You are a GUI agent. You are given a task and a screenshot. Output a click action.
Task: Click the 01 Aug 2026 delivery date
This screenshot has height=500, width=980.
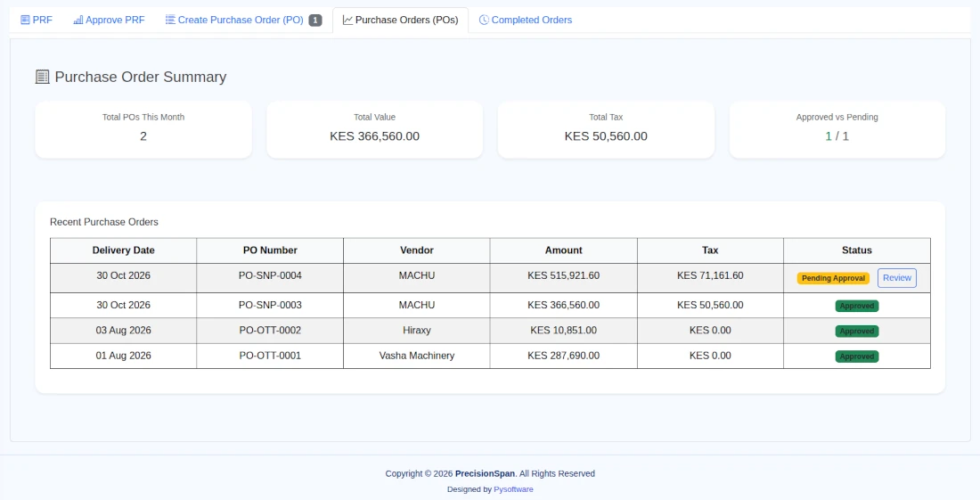123,356
